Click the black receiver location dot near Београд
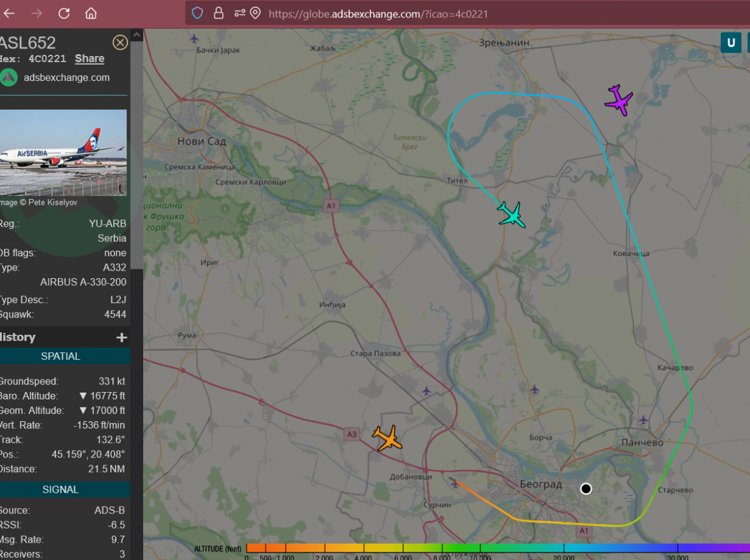Image resolution: width=750 pixels, height=560 pixels. click(586, 488)
